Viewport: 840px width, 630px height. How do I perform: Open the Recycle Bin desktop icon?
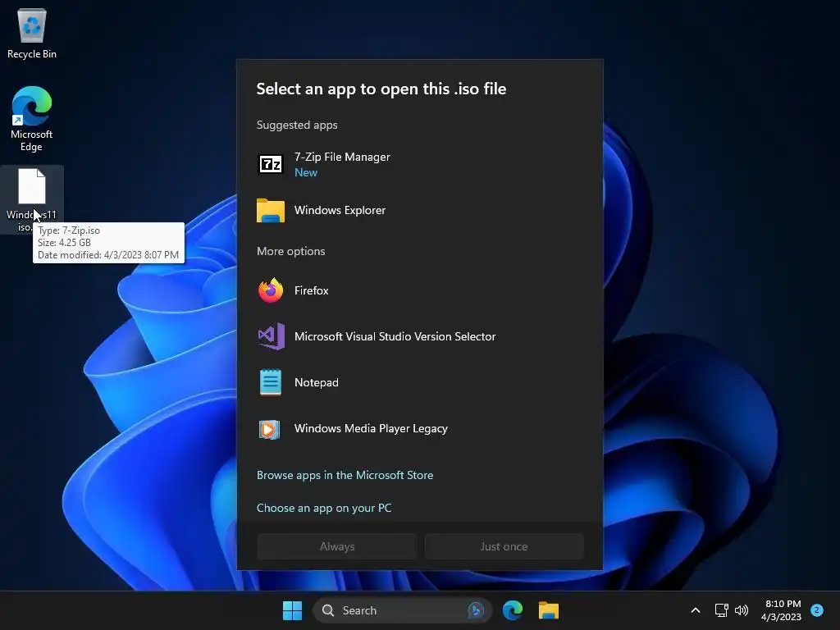pyautogui.click(x=32, y=33)
